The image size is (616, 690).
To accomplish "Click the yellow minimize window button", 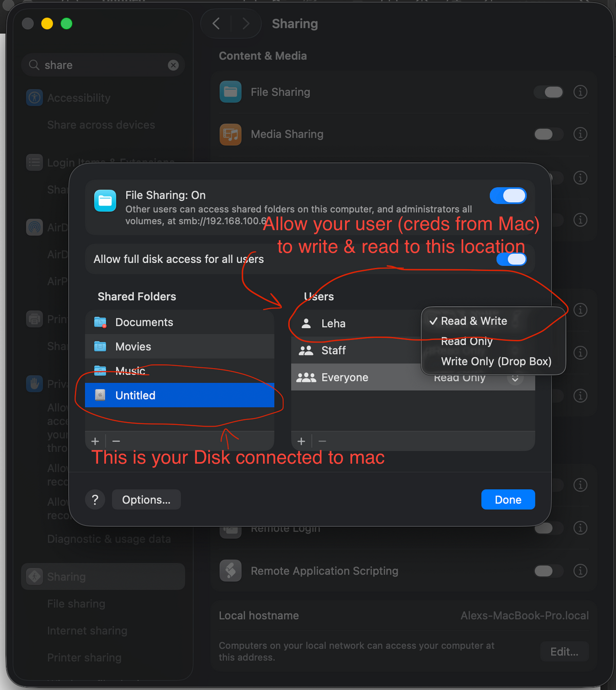I will [x=47, y=24].
